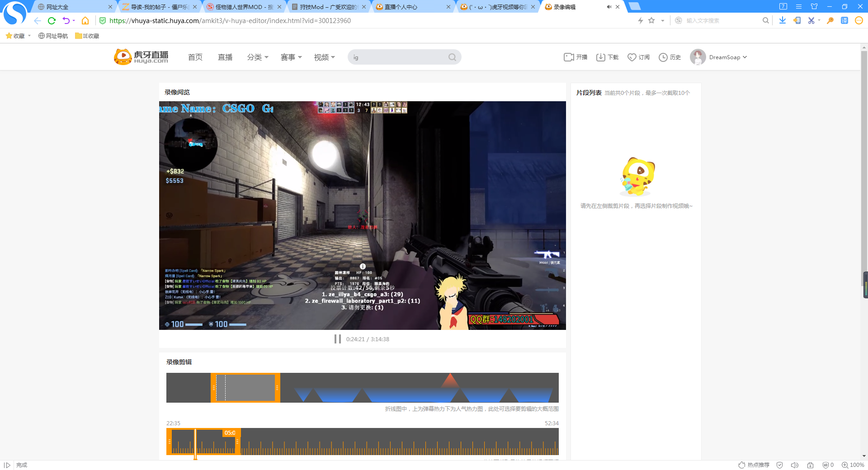Mute the 录像编辑 tab audio icon
Image resolution: width=868 pixels, height=470 pixels.
point(609,7)
